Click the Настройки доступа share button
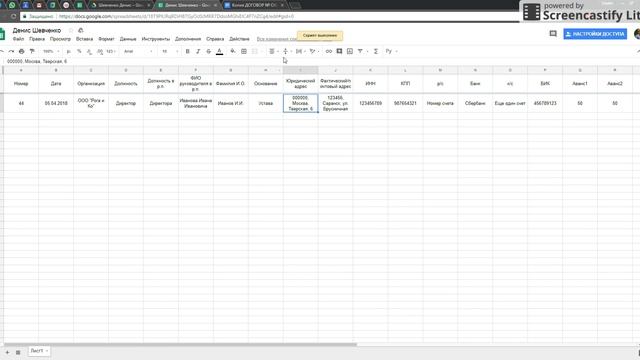The width and height of the screenshot is (640, 360). tap(595, 34)
